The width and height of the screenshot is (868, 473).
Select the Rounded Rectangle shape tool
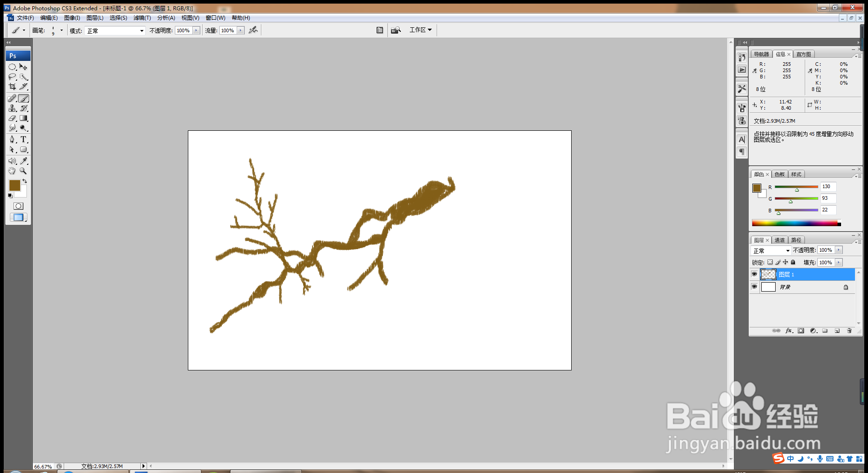pyautogui.click(x=24, y=150)
